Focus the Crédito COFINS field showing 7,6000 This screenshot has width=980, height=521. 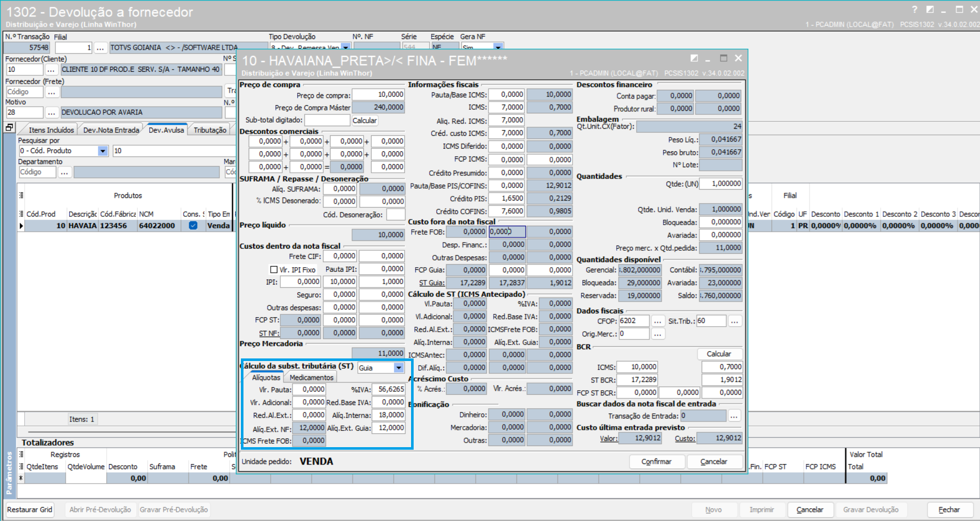506,211
